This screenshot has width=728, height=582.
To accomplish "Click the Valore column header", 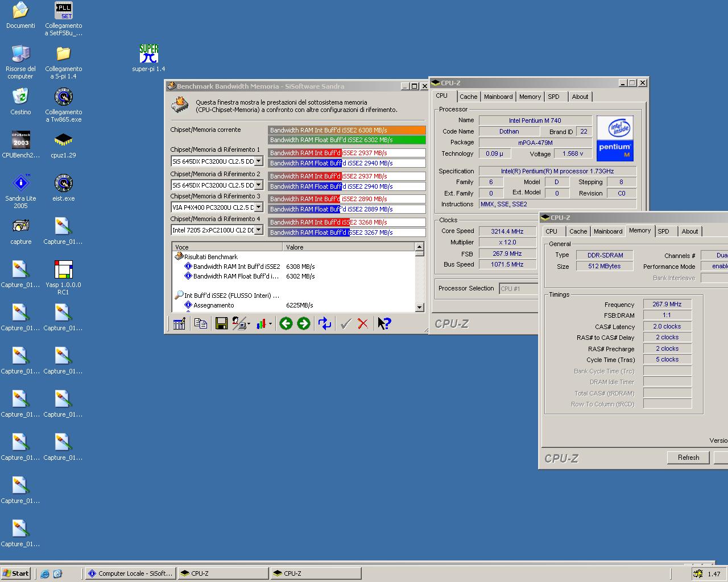I will pyautogui.click(x=349, y=247).
